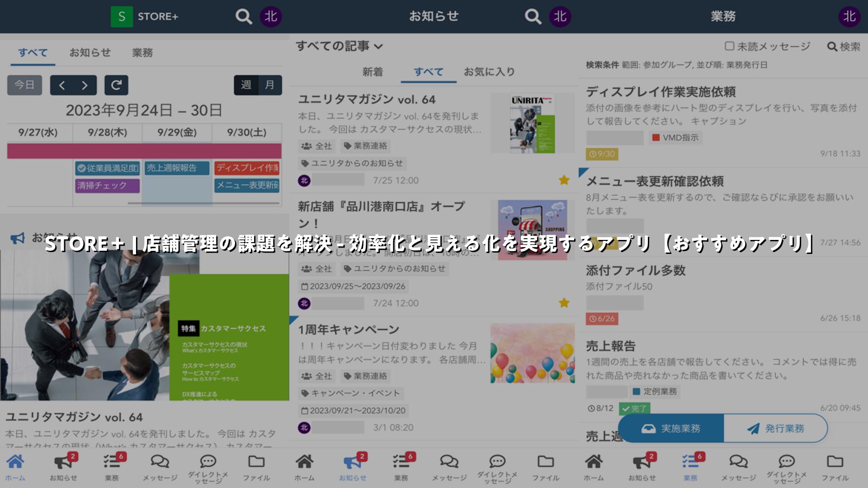This screenshot has width=868, height=488.
Task: Open the 北 avatar in 業務 header
Action: click(849, 17)
